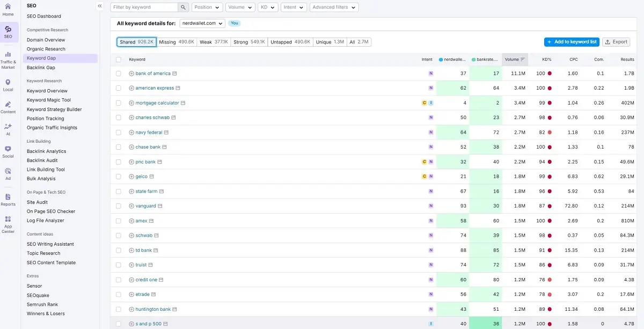Viewport: 644px width, 329px height.
Task: Open SERP icon next to navy federal
Action: tap(166, 133)
